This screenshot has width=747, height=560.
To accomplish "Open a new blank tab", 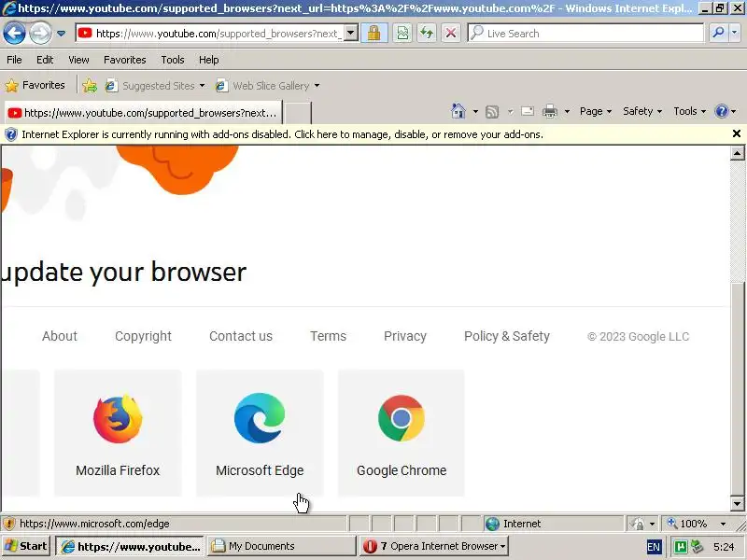I will 298,113.
